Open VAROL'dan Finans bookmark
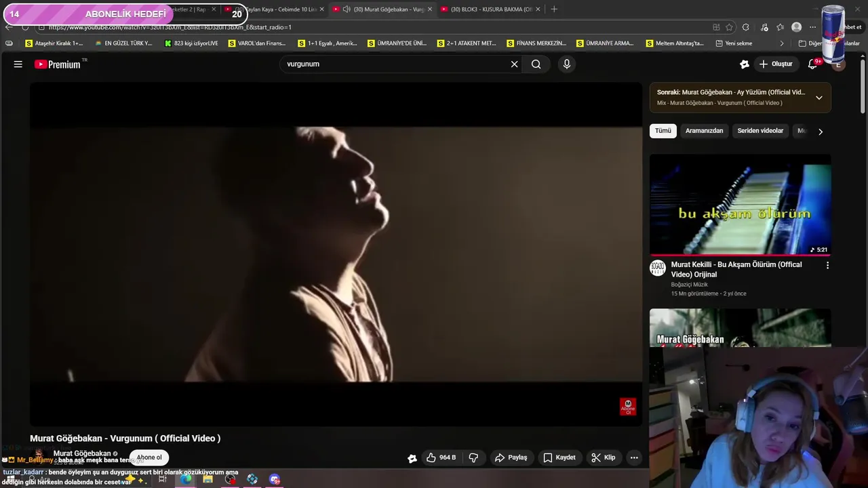 pyautogui.click(x=257, y=43)
